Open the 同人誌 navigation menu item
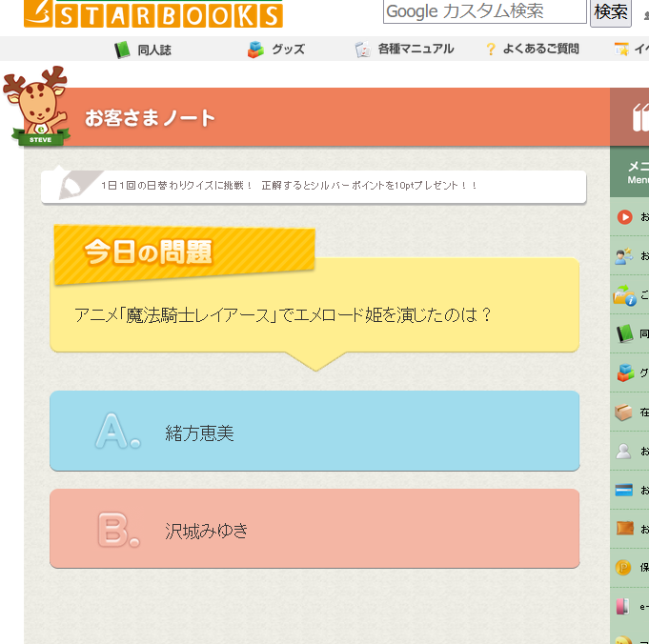 pos(143,50)
